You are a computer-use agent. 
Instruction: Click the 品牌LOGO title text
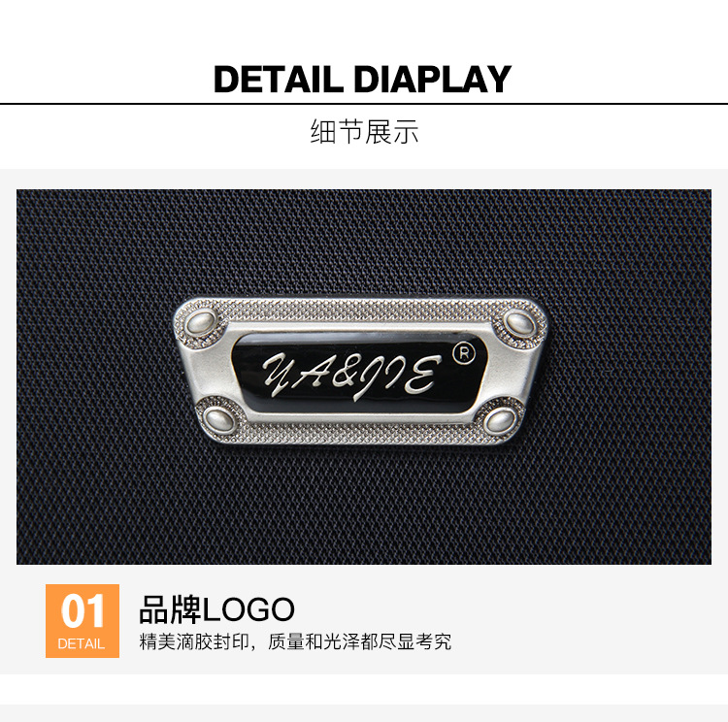click(x=216, y=609)
